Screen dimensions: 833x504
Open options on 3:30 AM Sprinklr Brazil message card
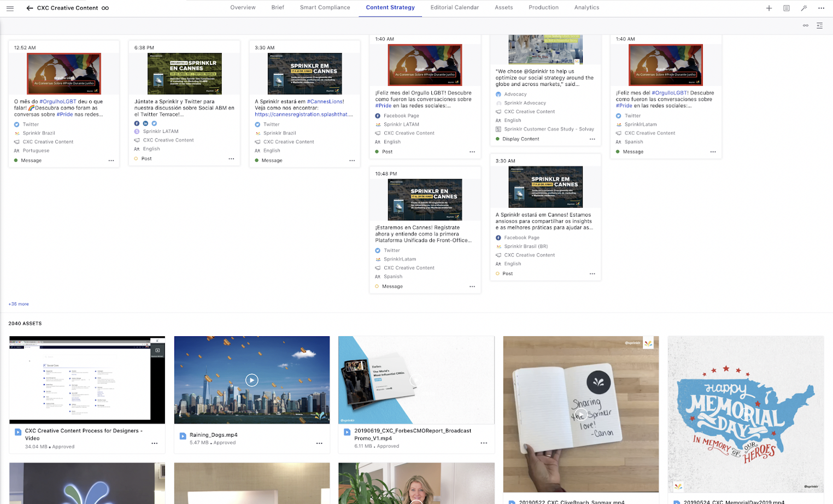352,161
